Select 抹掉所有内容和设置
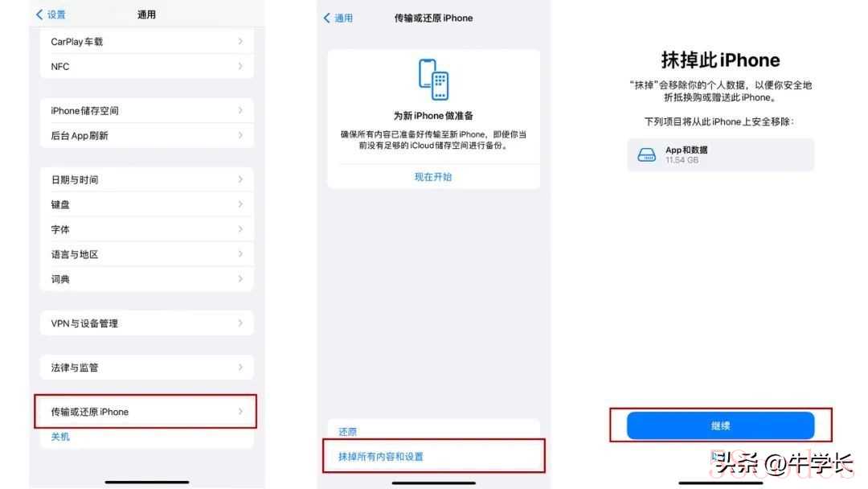 click(x=433, y=457)
